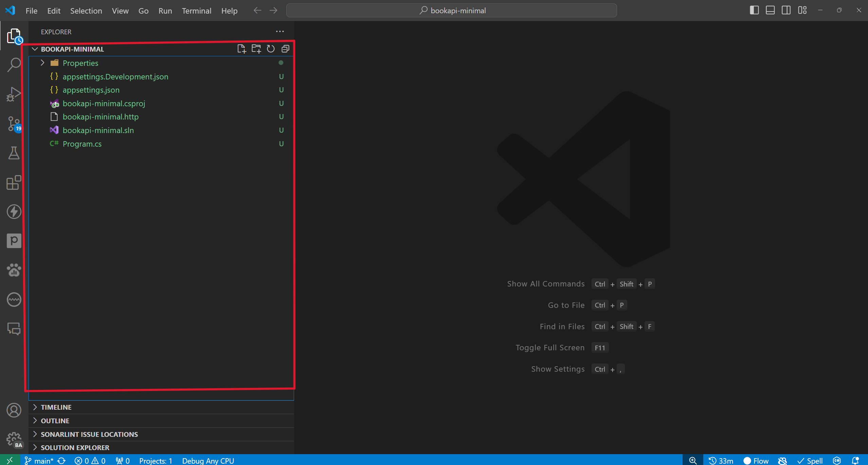
Task: Open appsettings.Development.json file
Action: [161, 76]
